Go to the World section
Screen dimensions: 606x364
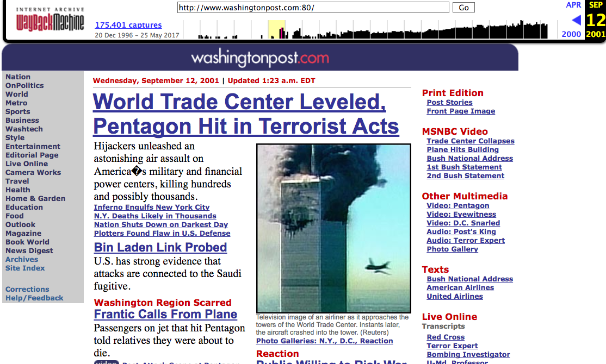tap(17, 94)
